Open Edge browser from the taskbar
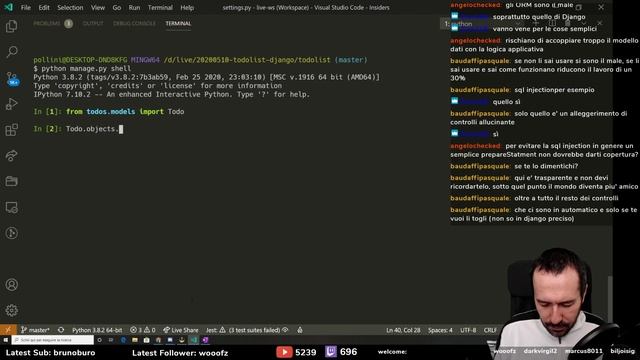Viewport: 640px width, 360px height. pos(123,340)
